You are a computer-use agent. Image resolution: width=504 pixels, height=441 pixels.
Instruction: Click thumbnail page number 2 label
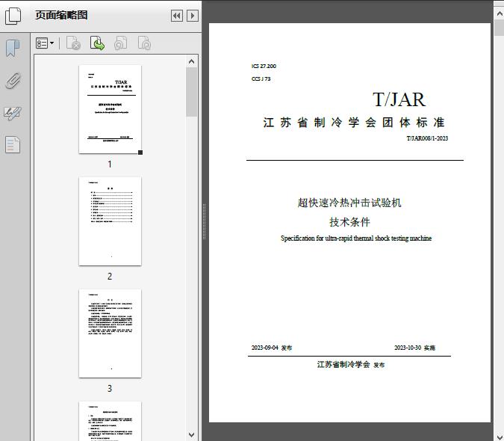(110, 277)
